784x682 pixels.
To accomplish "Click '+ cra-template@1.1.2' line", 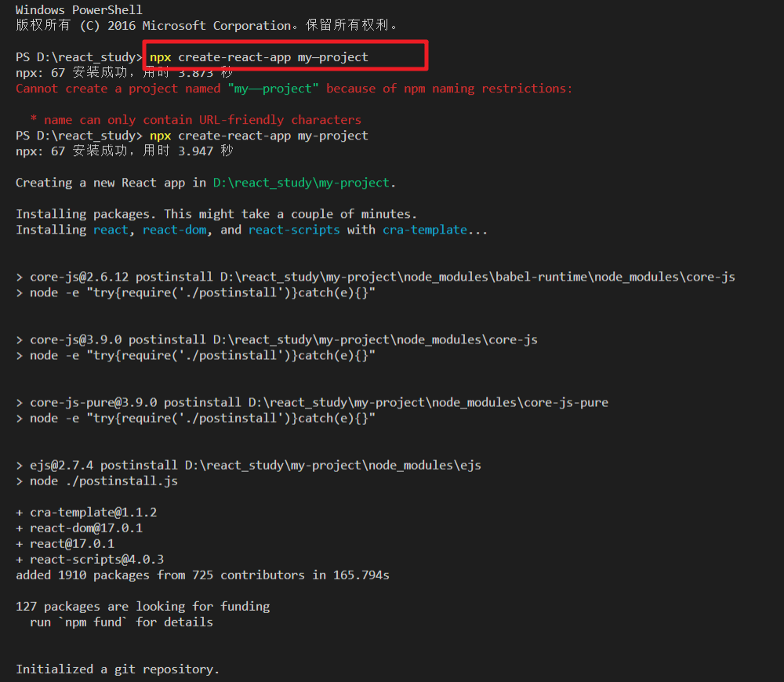I will pos(86,513).
